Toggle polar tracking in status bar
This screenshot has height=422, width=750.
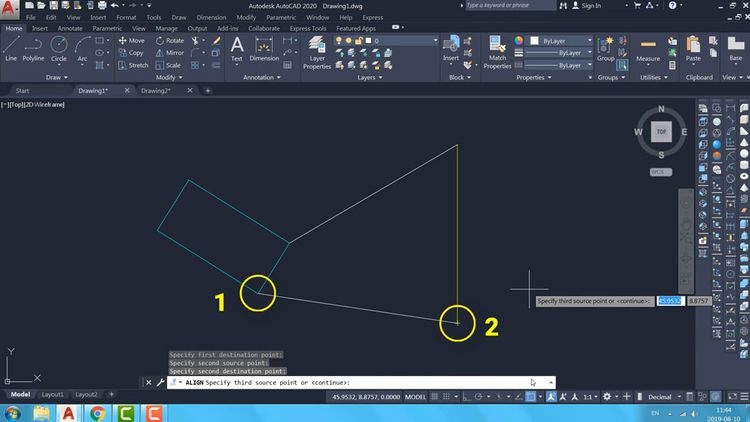(x=478, y=397)
